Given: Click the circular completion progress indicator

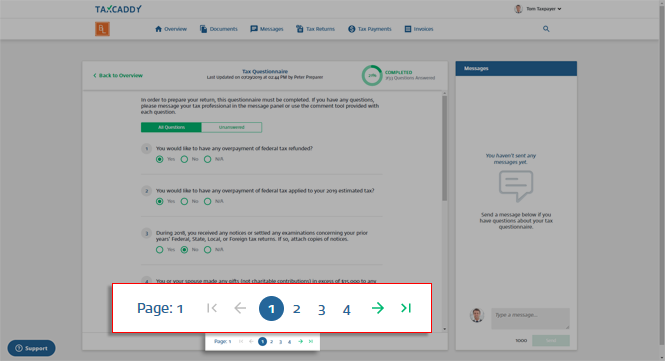Looking at the screenshot, I should click(372, 76).
